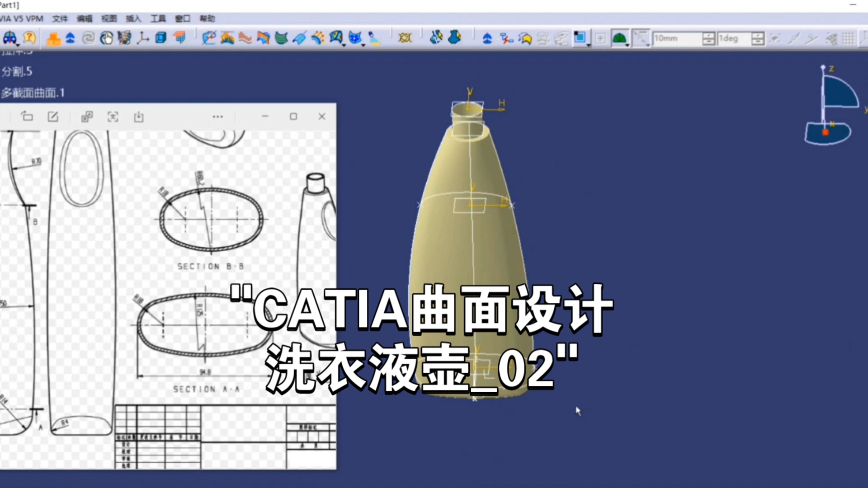Click the blue vase with yellow arrow icon
The image size is (868, 488).
(x=454, y=37)
